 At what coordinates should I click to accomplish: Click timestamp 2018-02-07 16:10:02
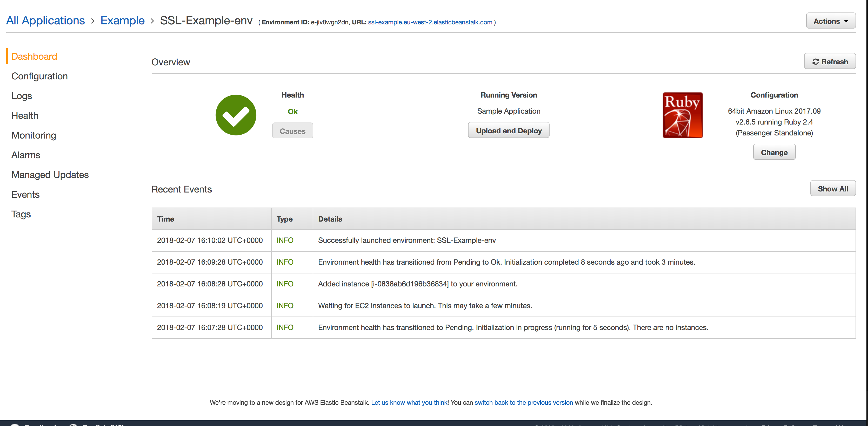pyautogui.click(x=210, y=240)
